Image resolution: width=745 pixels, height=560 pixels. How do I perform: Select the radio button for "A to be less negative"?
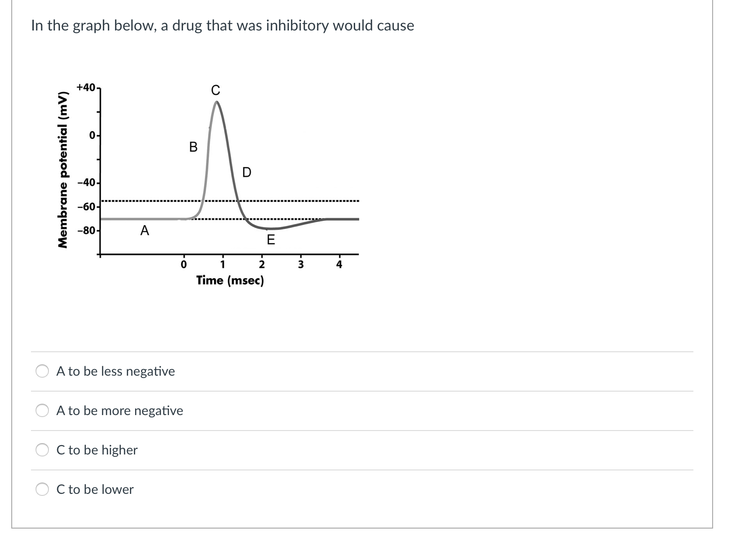[43, 371]
